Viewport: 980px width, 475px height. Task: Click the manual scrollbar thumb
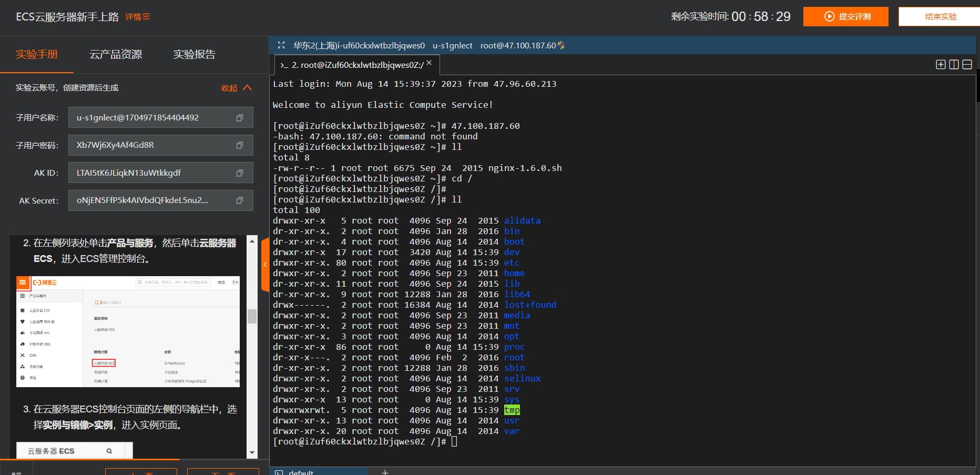coord(252,316)
